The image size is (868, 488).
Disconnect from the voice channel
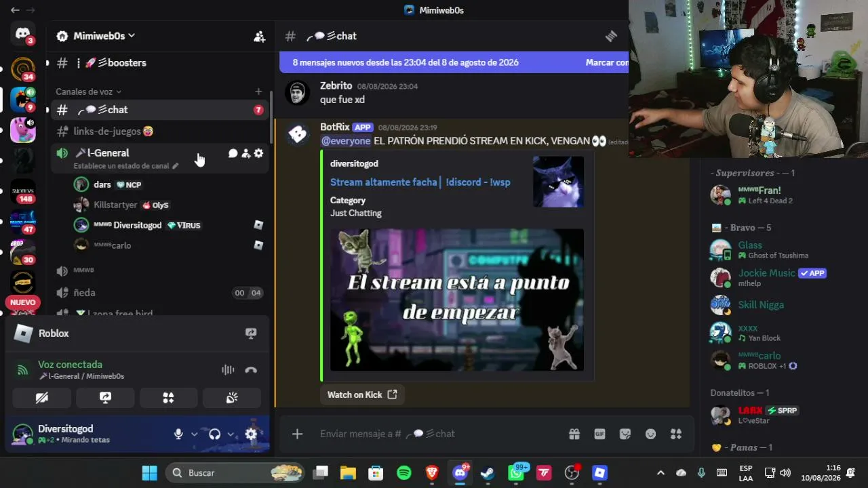point(251,370)
